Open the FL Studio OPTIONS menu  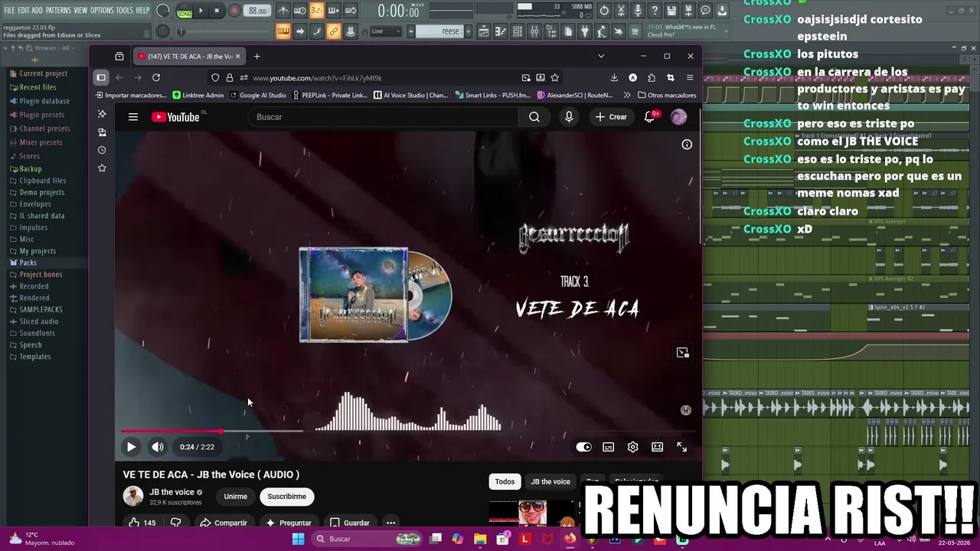point(102,10)
